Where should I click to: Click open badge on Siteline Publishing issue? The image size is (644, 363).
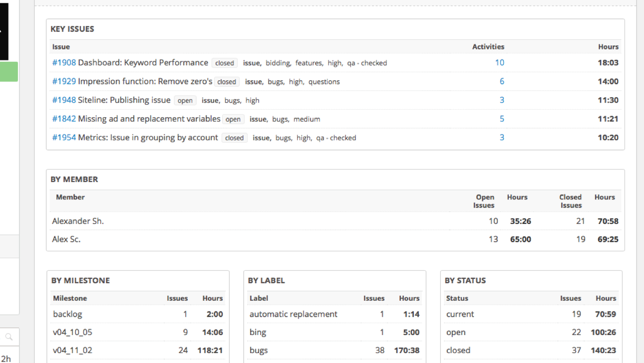[185, 101]
